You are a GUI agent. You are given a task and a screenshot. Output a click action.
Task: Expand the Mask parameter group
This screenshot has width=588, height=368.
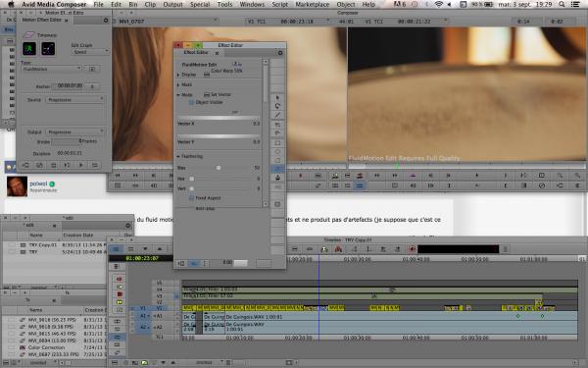click(x=178, y=84)
